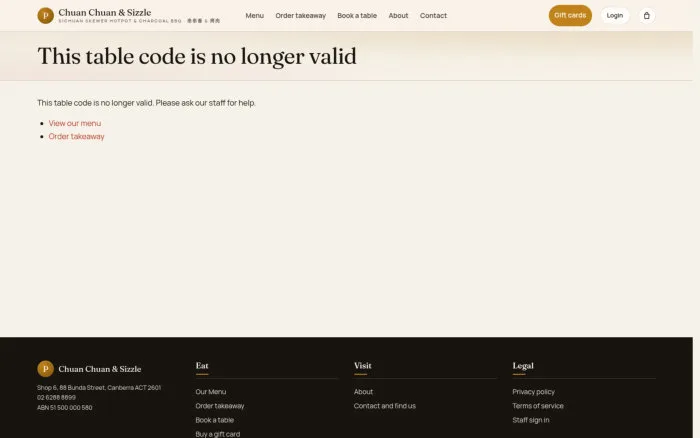
Task: Open Our Menu in the footer
Action: pyautogui.click(x=211, y=392)
